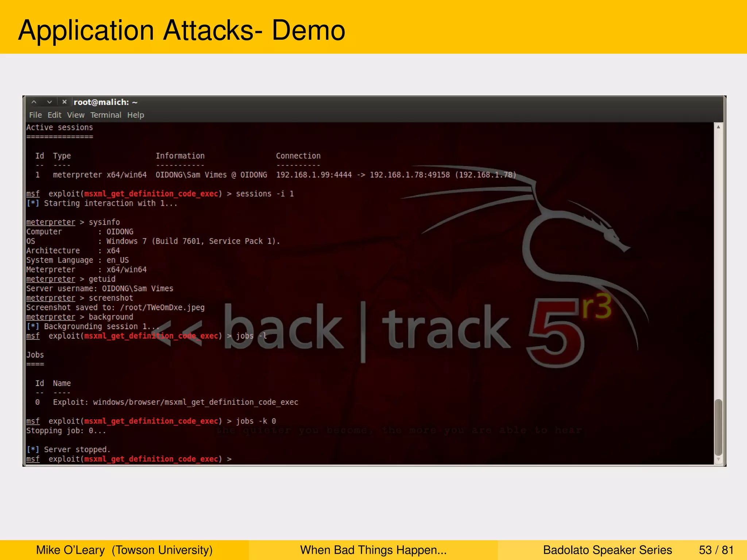Click the 'Active sessions' heading text
Image resolution: width=747 pixels, height=560 pixels.
(59, 128)
